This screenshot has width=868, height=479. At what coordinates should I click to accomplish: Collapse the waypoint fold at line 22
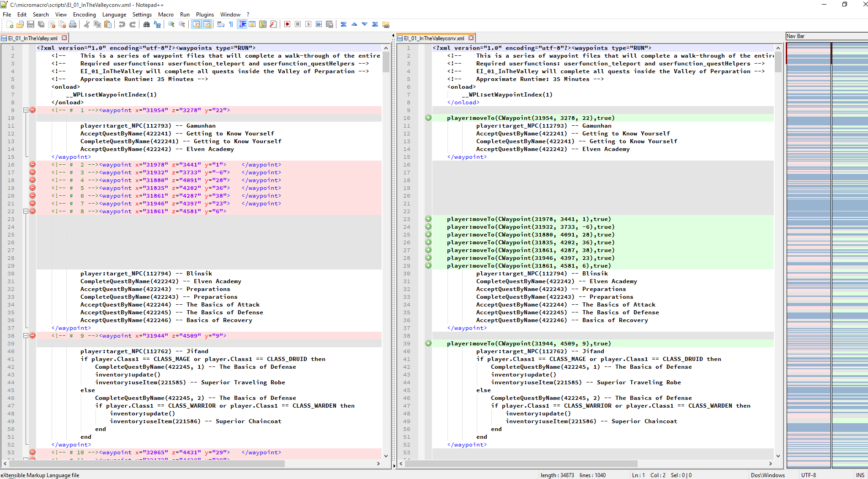pos(26,211)
